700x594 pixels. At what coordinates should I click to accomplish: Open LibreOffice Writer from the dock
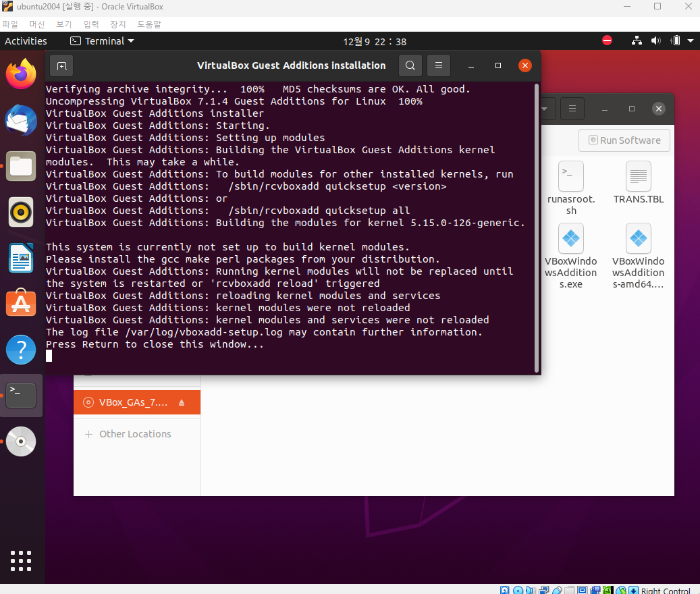(x=21, y=258)
